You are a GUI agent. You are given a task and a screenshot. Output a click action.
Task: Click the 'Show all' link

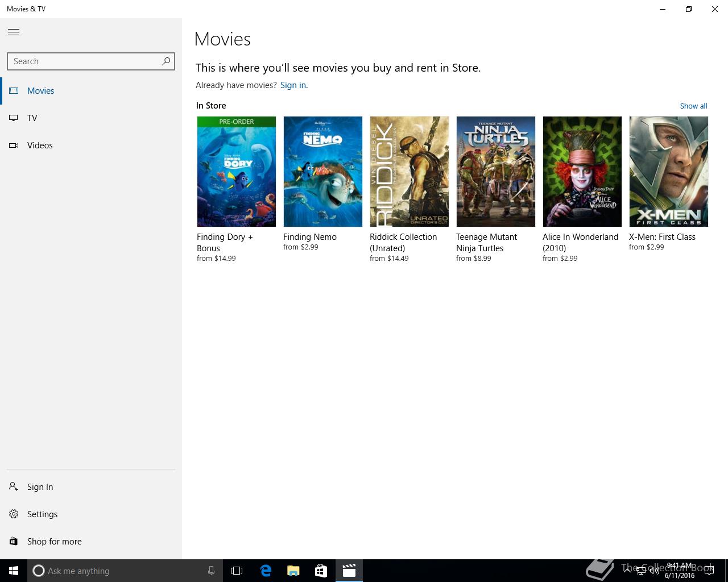(x=693, y=106)
